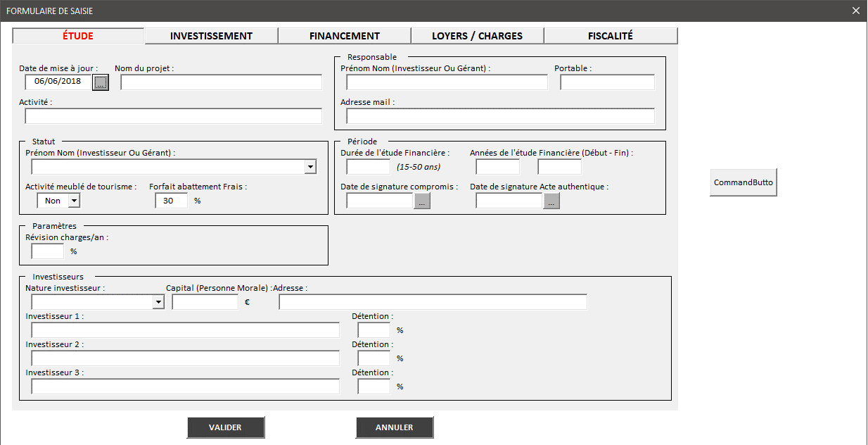The height and width of the screenshot is (445, 868).
Task: Click the Révision charges/an percentage field
Action: [47, 251]
